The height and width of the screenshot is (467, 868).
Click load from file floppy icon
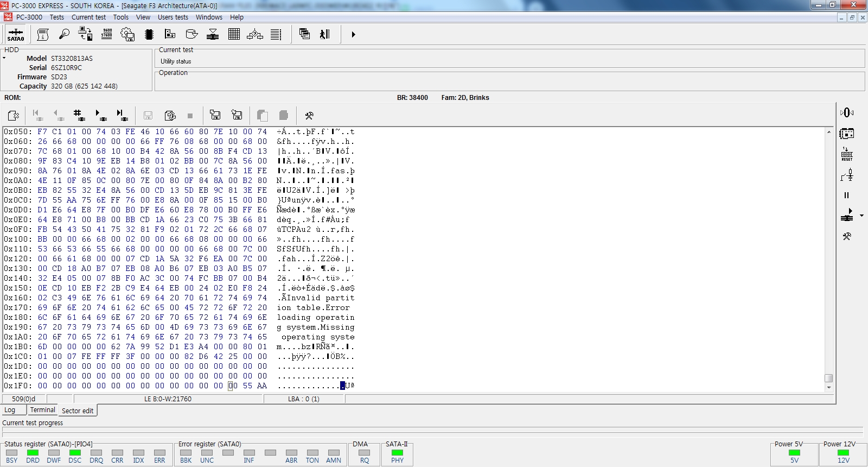pos(237,115)
